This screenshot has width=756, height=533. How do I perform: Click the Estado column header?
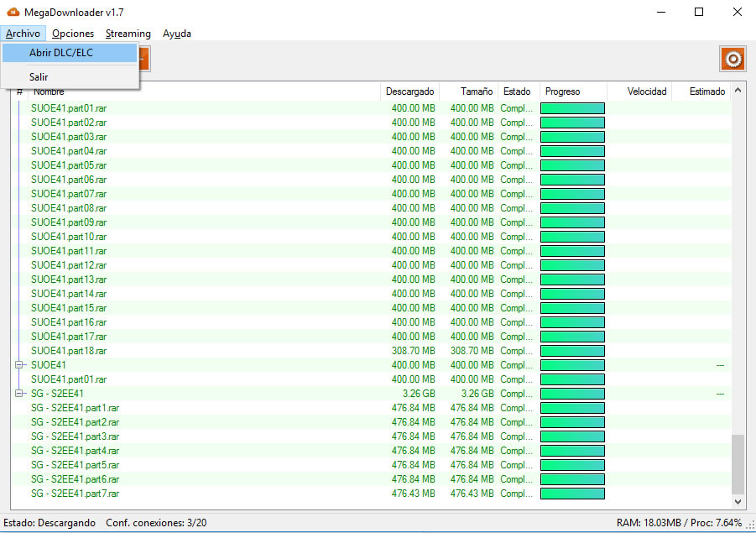click(x=518, y=91)
